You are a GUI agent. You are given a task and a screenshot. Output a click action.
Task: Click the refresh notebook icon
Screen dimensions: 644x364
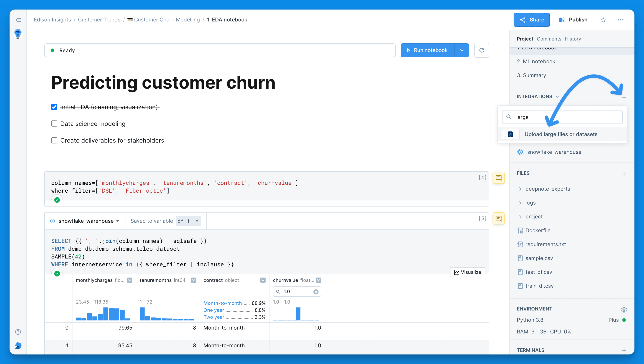[482, 50]
